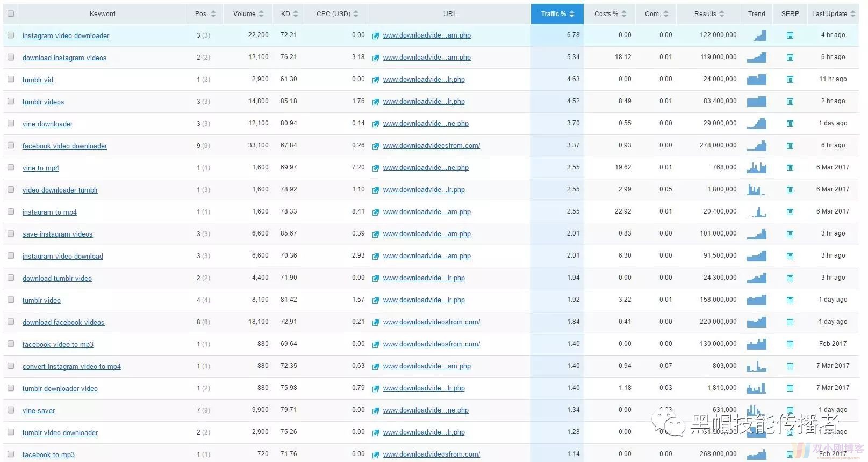The width and height of the screenshot is (868, 462).
Task: Sort table by Results column
Action: [x=709, y=14]
